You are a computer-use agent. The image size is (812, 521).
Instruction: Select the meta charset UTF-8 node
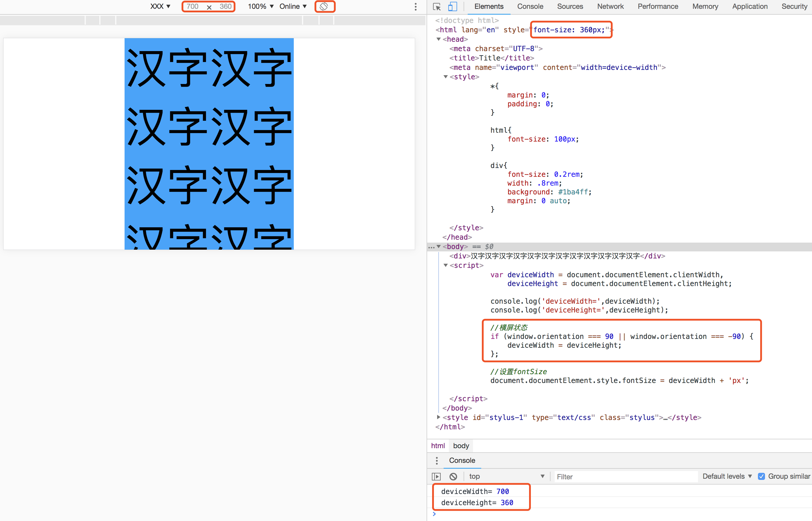tap(496, 49)
